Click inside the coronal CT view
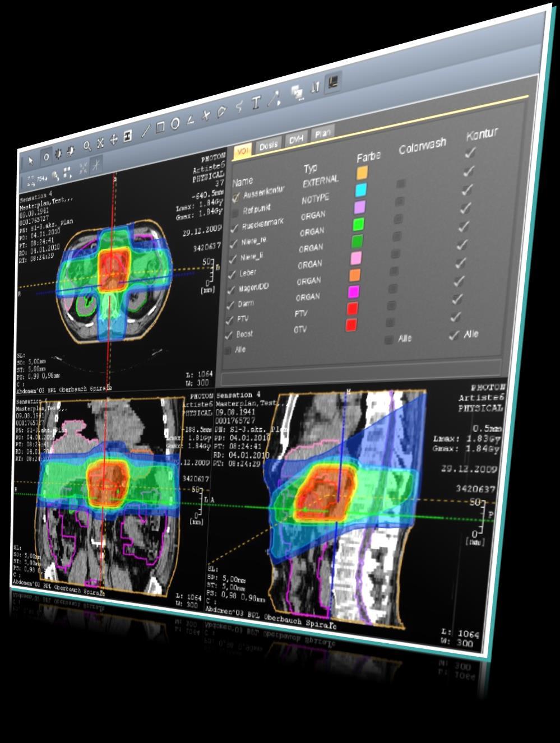The image size is (560, 743). point(109,496)
